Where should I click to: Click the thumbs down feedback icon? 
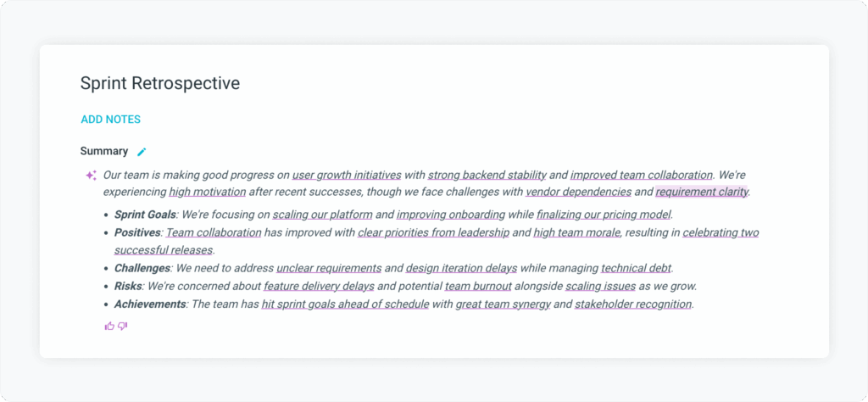click(122, 326)
